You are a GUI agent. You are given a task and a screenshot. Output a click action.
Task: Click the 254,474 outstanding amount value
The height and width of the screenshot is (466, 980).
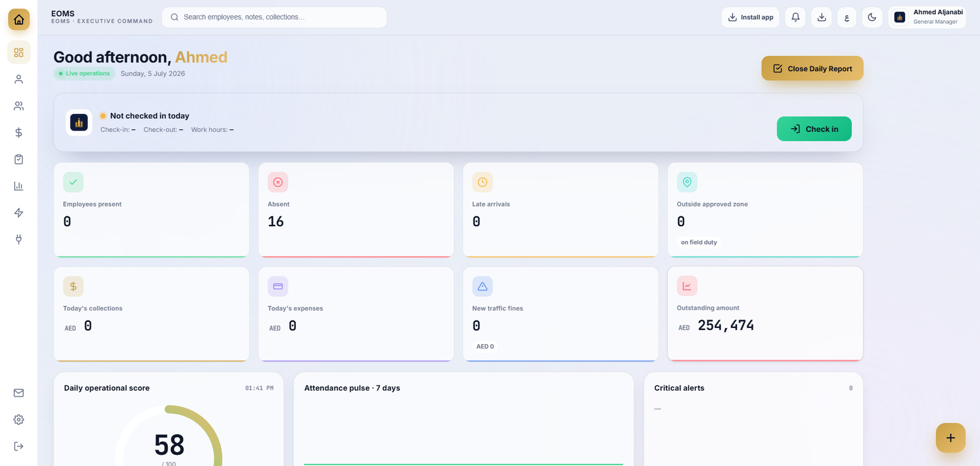(726, 326)
